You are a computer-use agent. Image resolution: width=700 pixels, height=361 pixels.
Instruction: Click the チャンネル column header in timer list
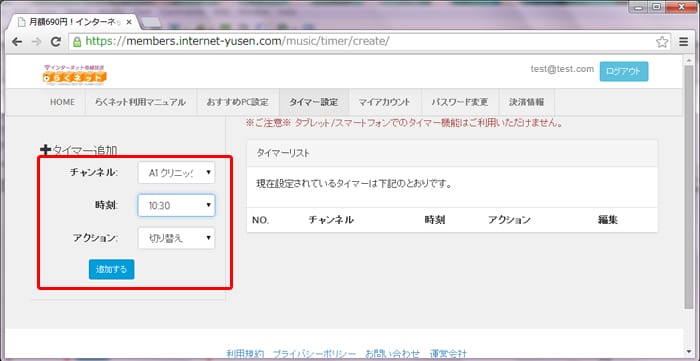(331, 220)
